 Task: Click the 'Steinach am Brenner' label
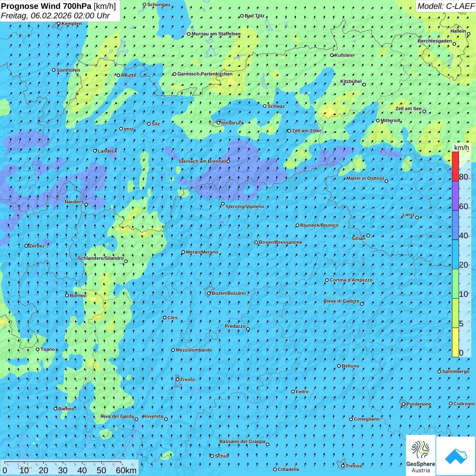point(202,161)
